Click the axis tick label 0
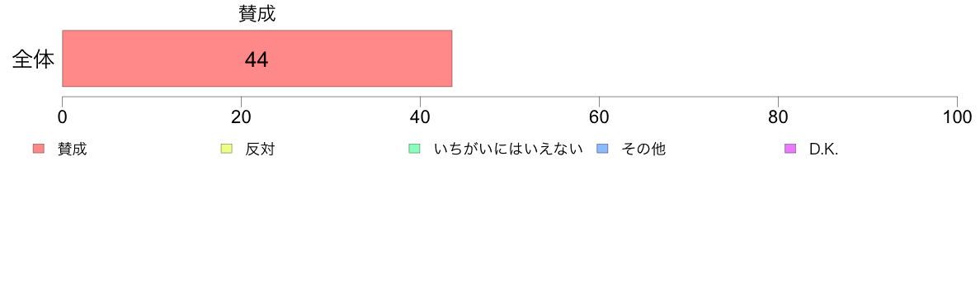Image resolution: width=980 pixels, height=304 pixels. coord(63,117)
